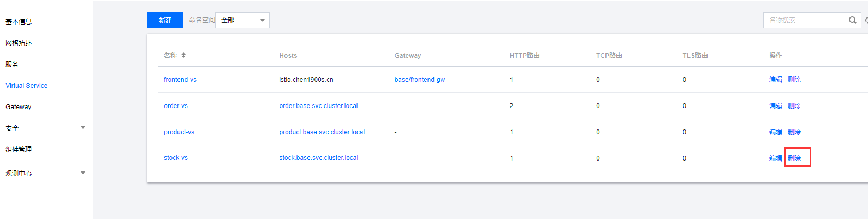Delete the stock-vs virtual service

click(x=794, y=158)
